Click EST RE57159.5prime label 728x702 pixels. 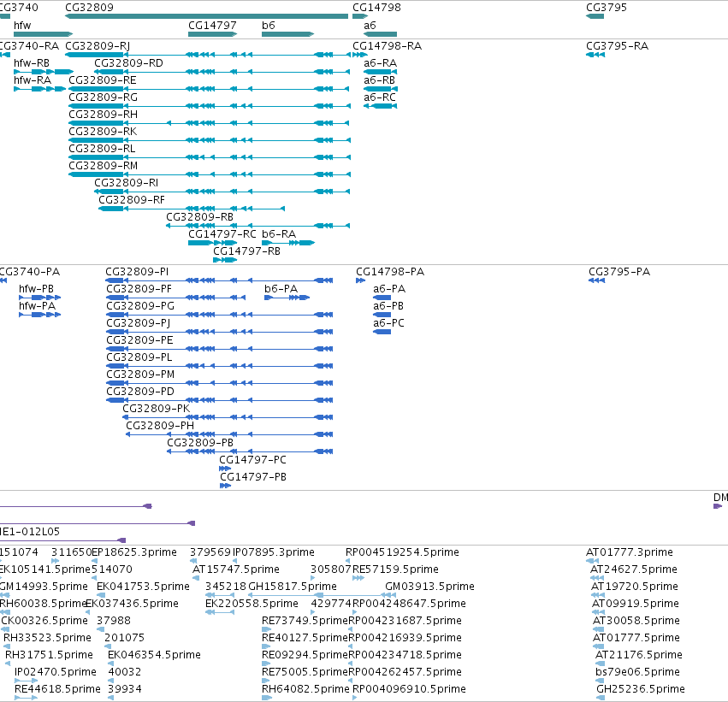395,569
